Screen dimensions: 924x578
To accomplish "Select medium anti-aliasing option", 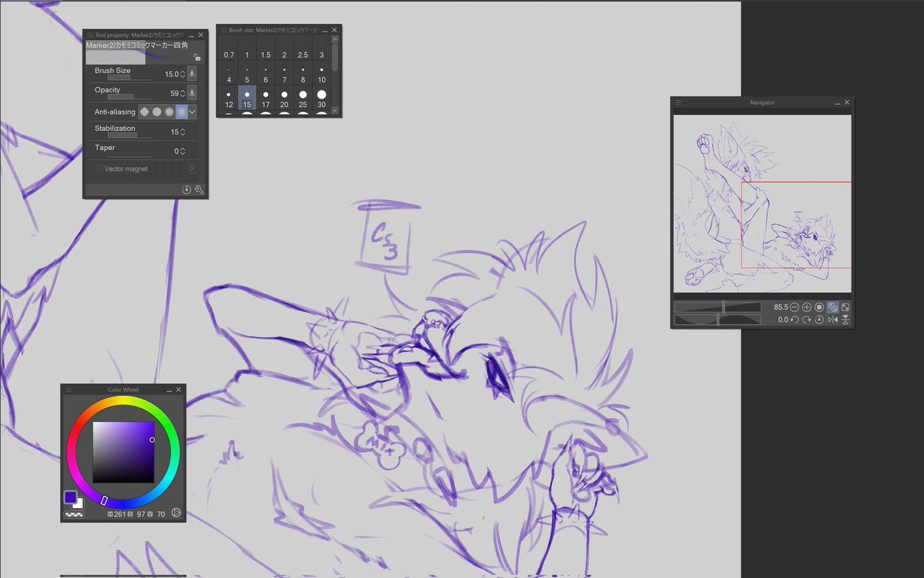I will point(169,112).
